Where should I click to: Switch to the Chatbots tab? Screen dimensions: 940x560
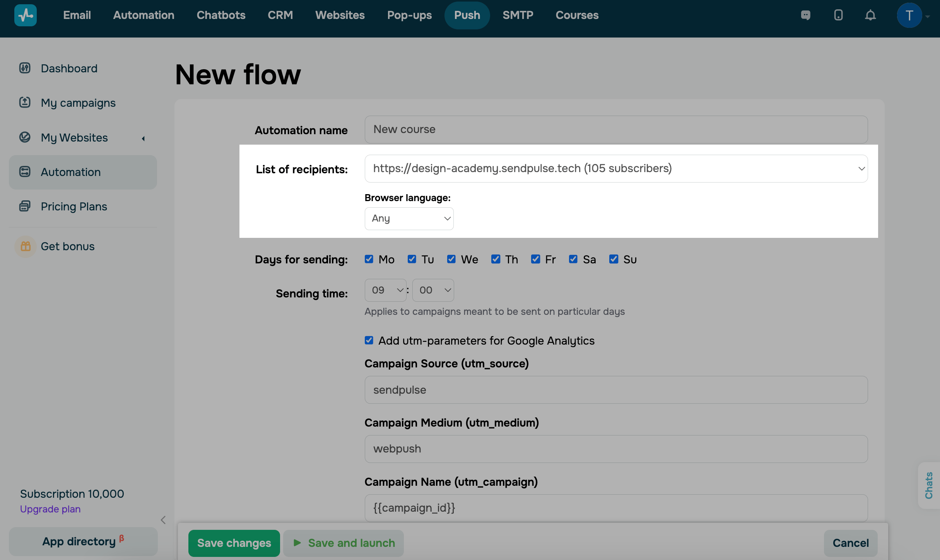221,15
